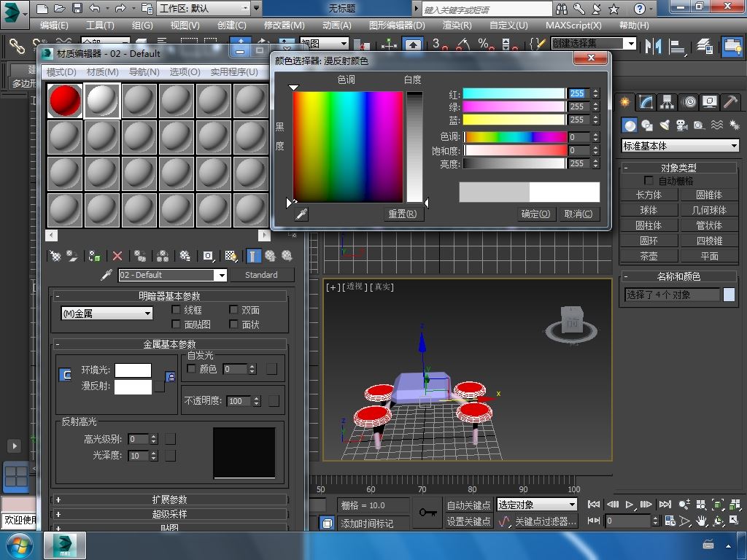Click Reset Map/Mtl to Default red X icon
This screenshot has width=747, height=560.
click(117, 256)
